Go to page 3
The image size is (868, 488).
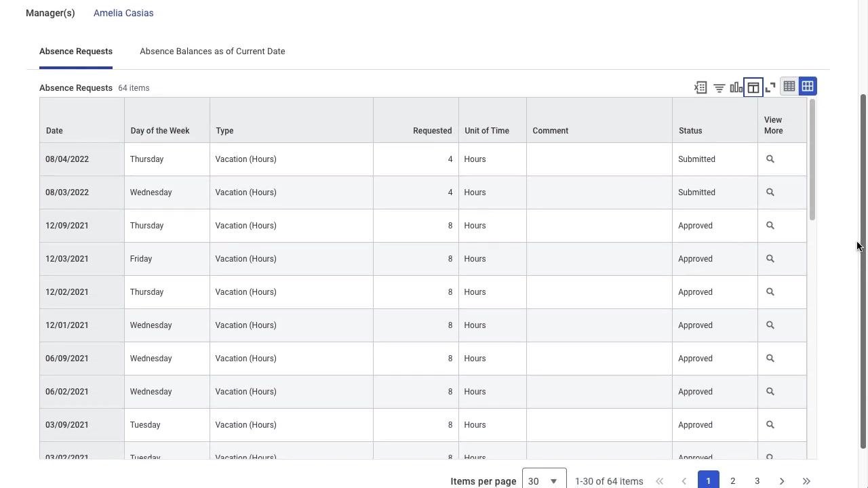pos(757,481)
